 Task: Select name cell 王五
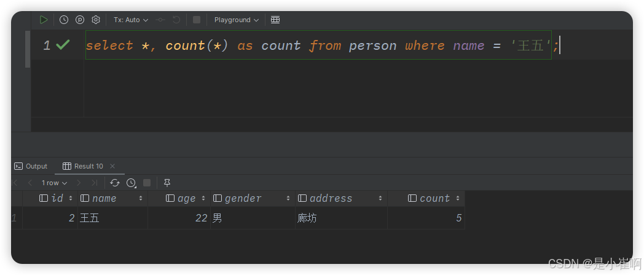click(x=113, y=218)
